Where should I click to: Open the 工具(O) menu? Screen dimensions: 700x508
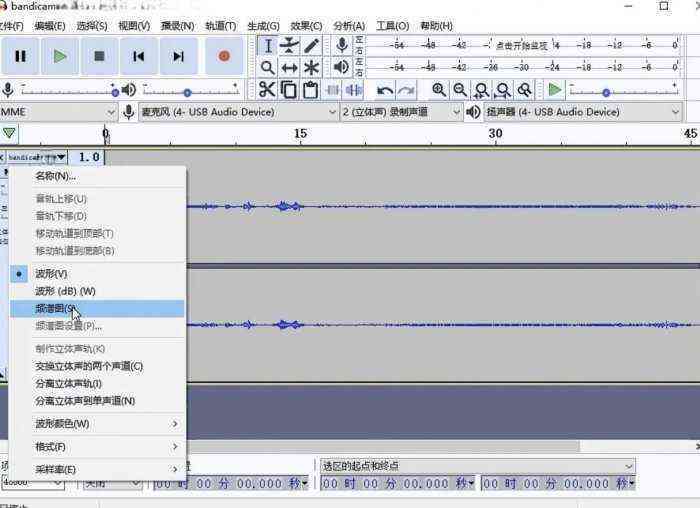[x=392, y=26]
